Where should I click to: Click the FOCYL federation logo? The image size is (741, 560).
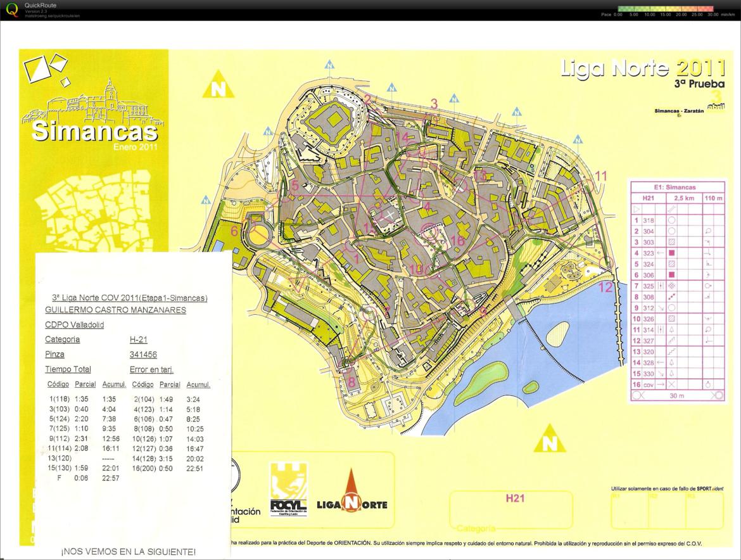[288, 489]
